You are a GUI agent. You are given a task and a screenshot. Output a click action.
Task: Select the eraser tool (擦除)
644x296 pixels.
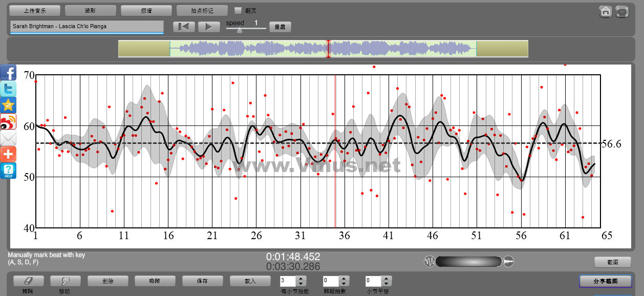pos(28,281)
